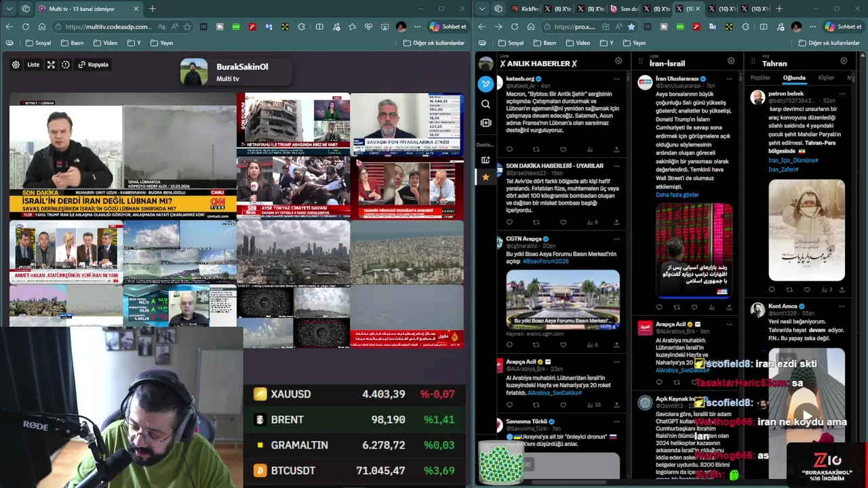Select the Ahmet Hakan panel discussion stream
868x488 pixels.
click(x=66, y=251)
